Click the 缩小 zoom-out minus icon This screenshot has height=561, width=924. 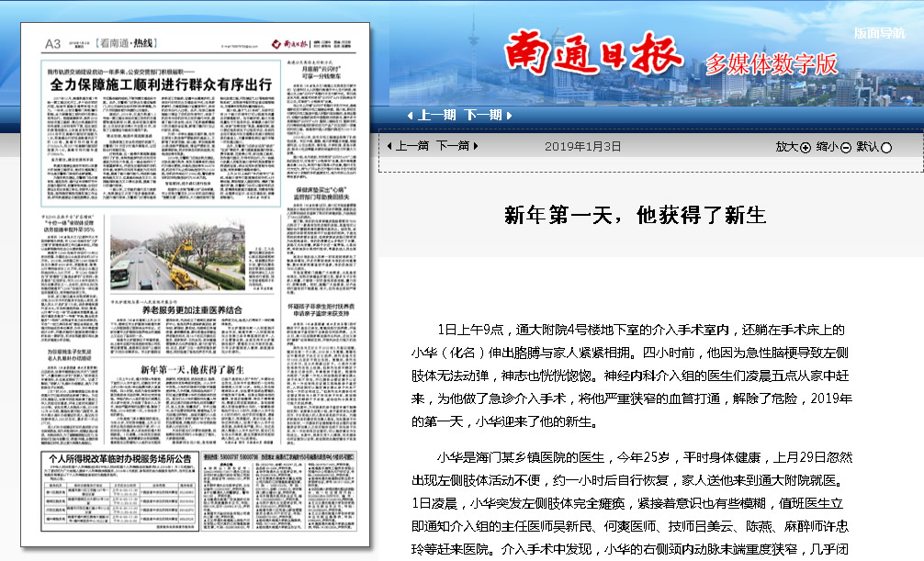pos(846,147)
